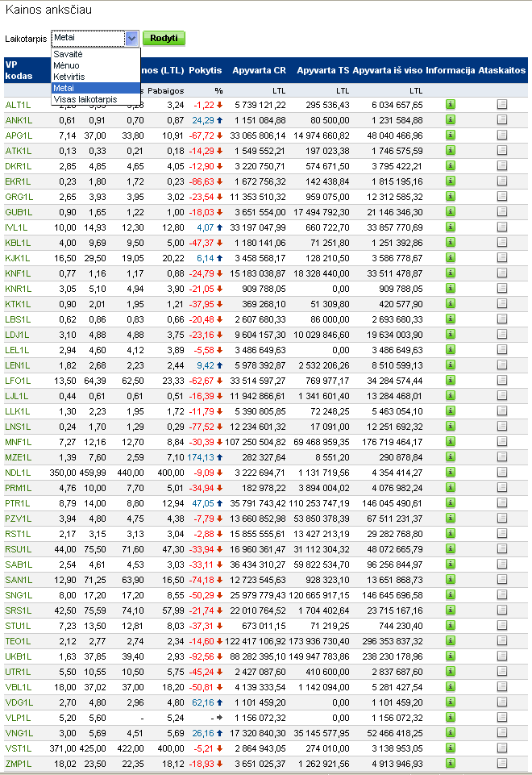Choose Ketvirtis period option
This screenshot has height=775, width=532.
[96, 77]
